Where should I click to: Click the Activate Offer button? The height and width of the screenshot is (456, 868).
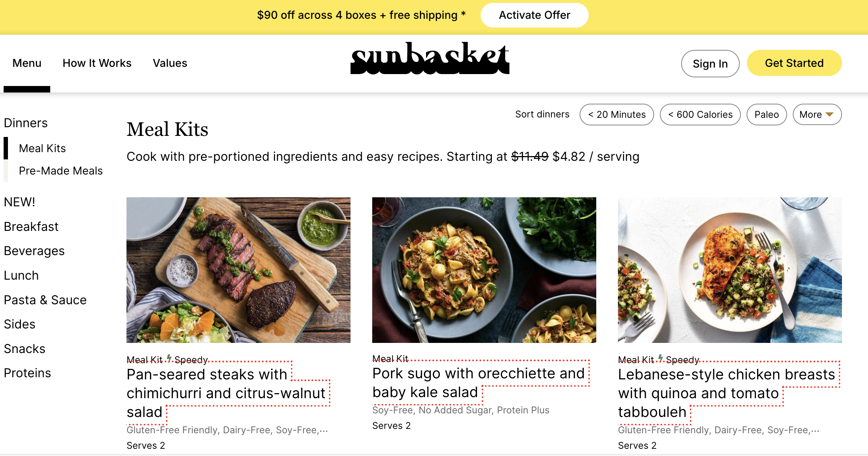pos(534,15)
